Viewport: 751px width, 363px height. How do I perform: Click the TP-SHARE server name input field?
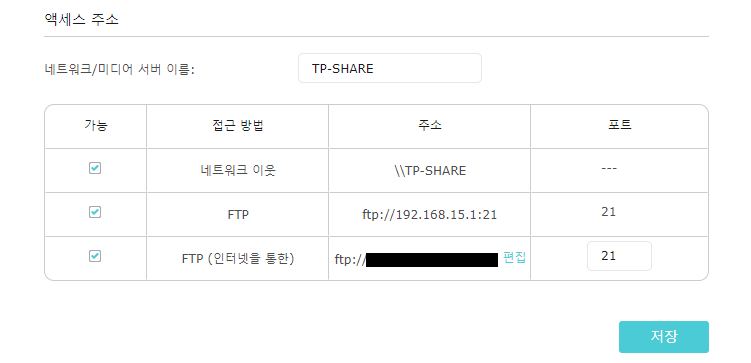[389, 68]
